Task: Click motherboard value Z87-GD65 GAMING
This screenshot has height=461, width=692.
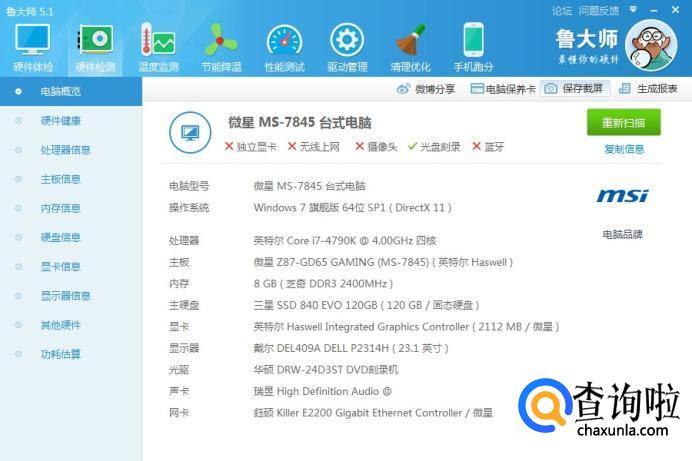Action: [383, 262]
